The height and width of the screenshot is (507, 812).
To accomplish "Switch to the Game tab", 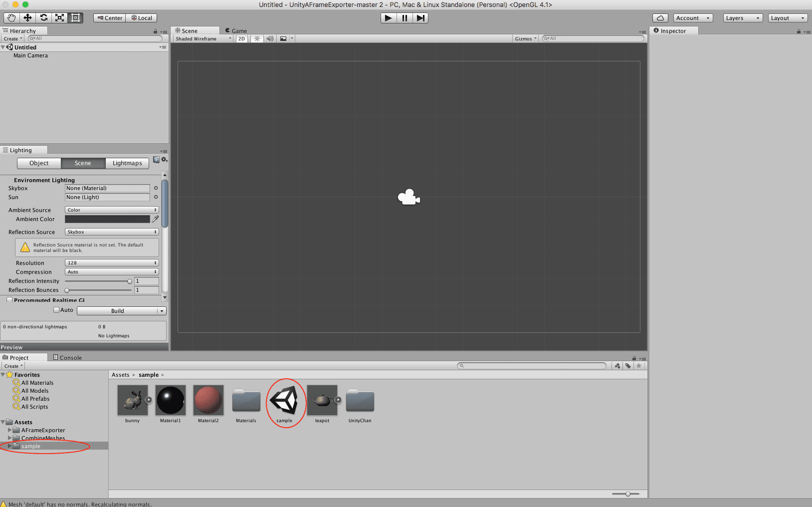I will 236,31.
